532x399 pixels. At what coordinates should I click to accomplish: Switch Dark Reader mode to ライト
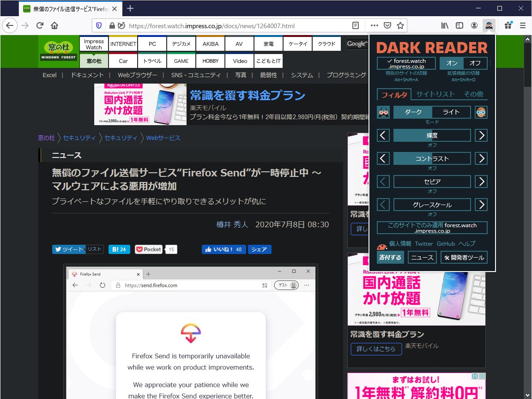pos(451,112)
